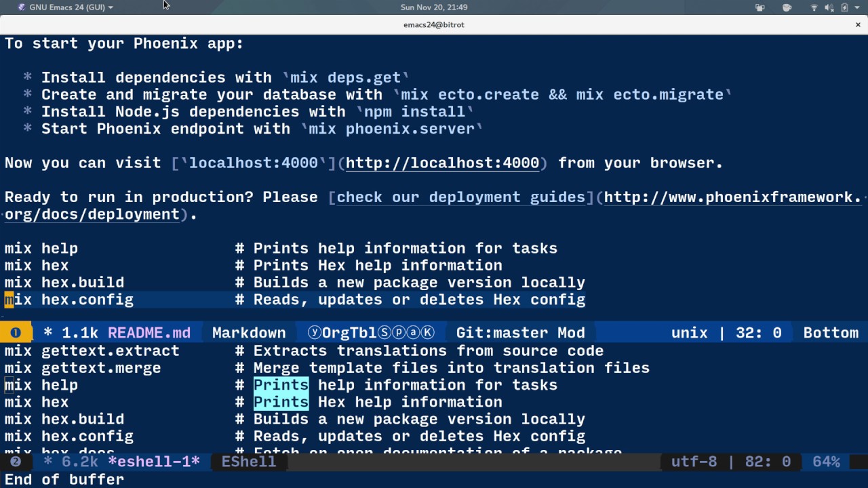Follow the http://www.phoenixframework. URL
This screenshot has height=488, width=868.
732,197
